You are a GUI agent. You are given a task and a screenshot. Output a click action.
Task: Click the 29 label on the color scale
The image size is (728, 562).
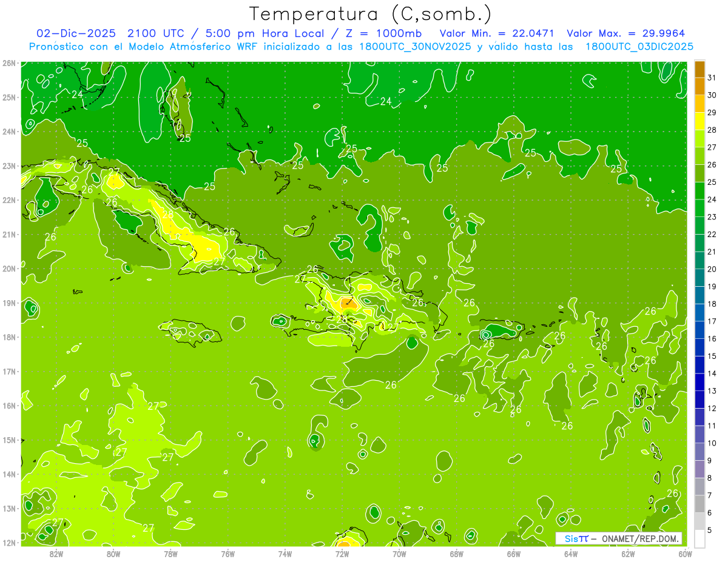712,113
